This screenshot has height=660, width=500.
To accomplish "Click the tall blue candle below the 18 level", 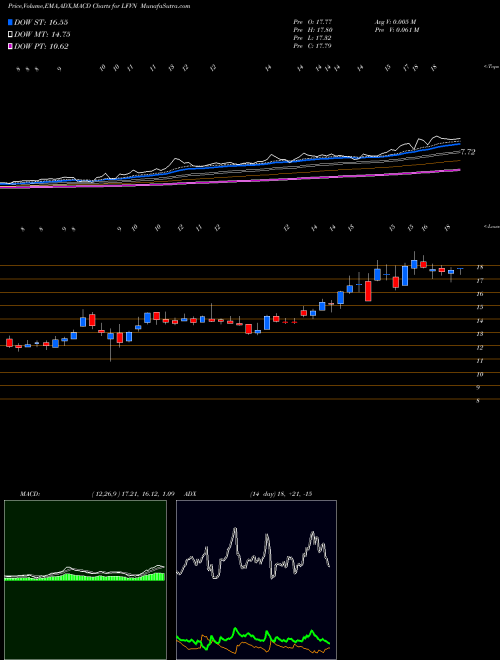I will coord(405,276).
